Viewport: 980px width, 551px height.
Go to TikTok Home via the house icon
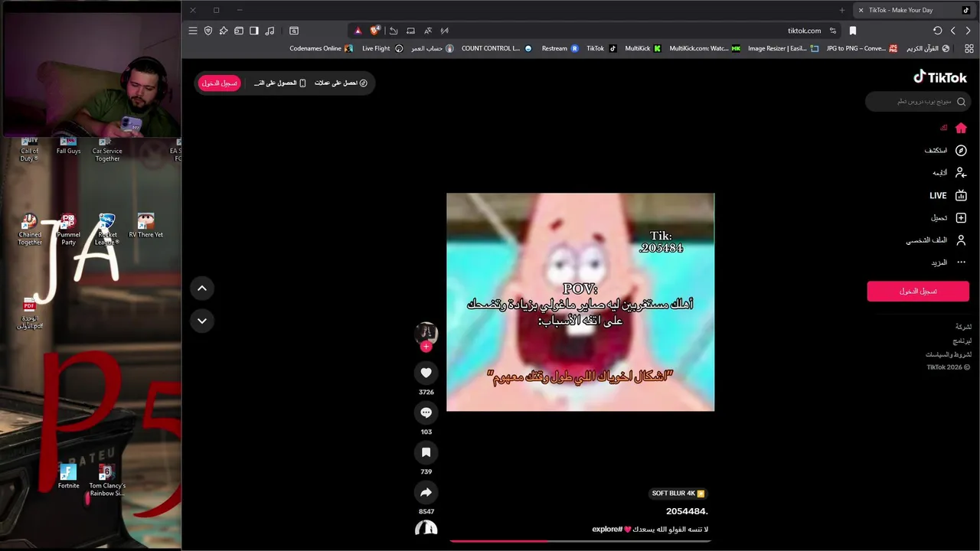(961, 128)
